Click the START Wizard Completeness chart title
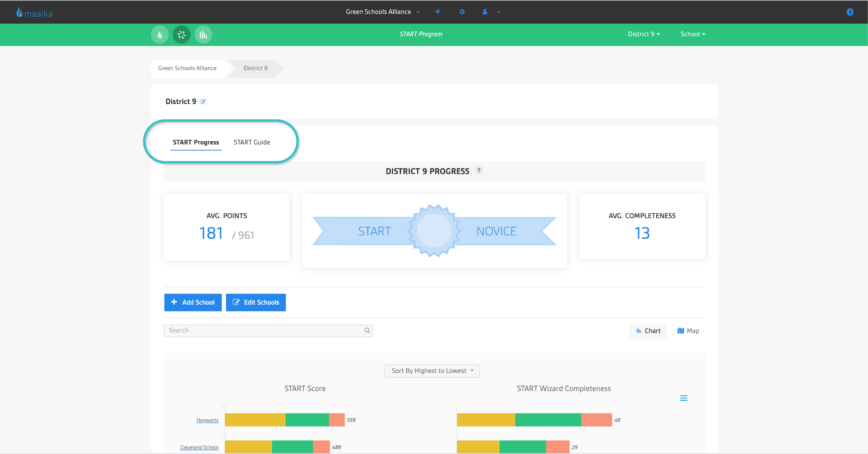The image size is (868, 454). (564, 389)
